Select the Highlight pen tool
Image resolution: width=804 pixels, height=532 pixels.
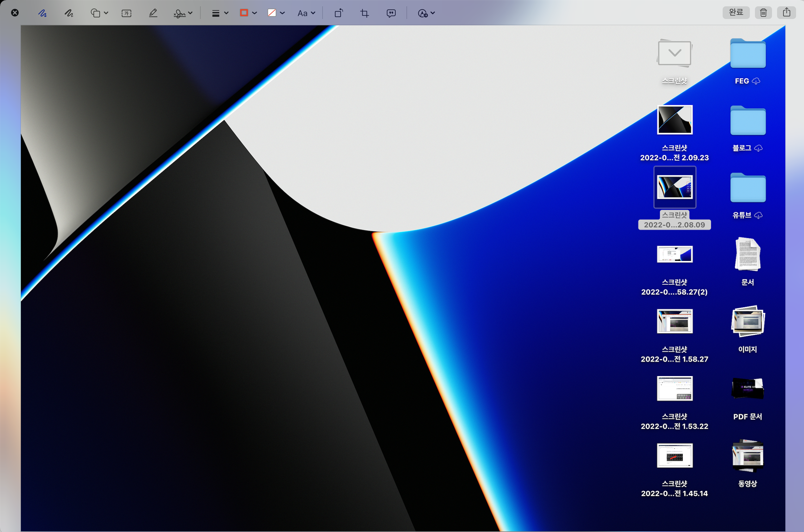(153, 13)
